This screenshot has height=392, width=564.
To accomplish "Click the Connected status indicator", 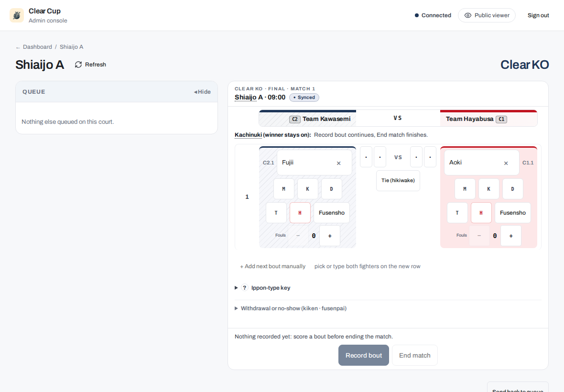I will pos(433,15).
